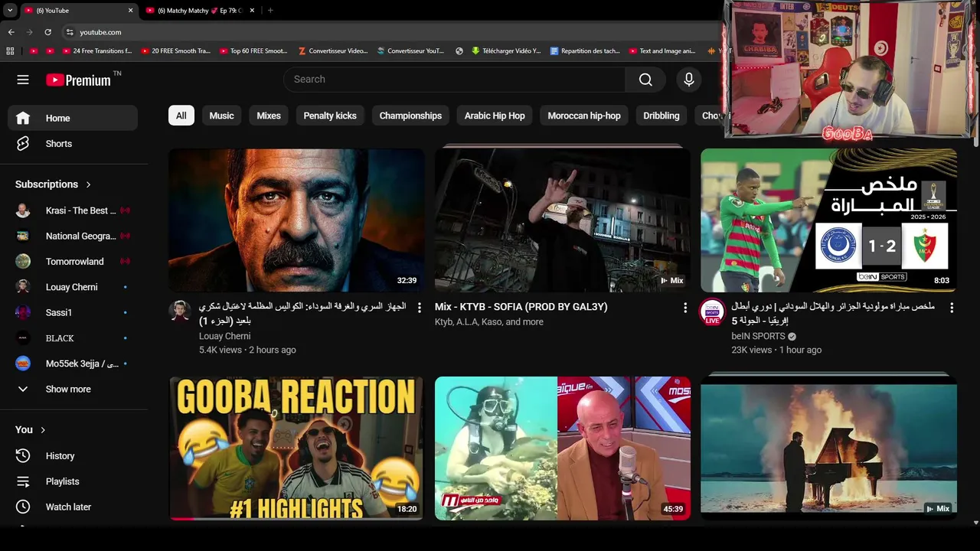
Task: Open video title Mix - KTYB - SOFIA
Action: (x=521, y=307)
